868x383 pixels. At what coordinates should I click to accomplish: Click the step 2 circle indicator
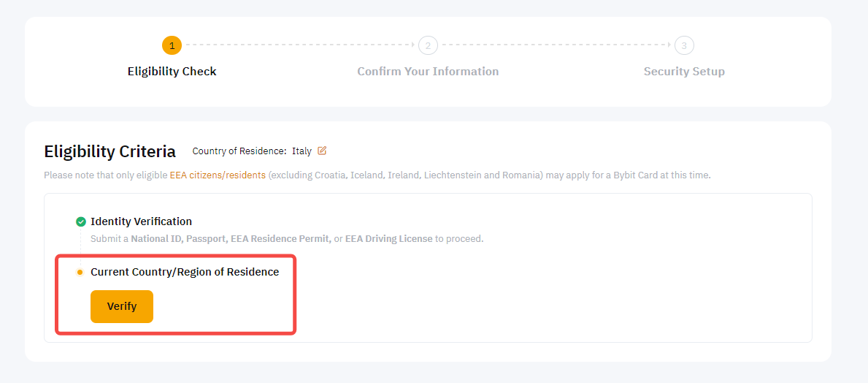(x=428, y=45)
